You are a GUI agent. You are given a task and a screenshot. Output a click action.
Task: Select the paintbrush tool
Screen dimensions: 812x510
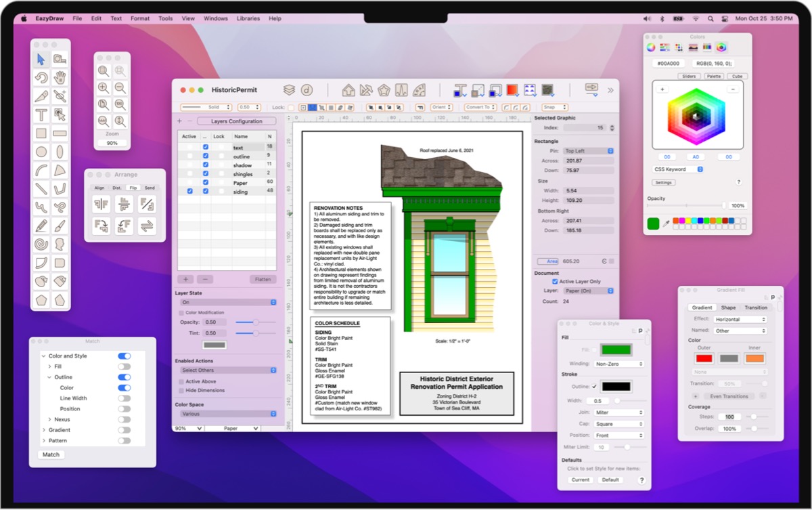pyautogui.click(x=60, y=226)
